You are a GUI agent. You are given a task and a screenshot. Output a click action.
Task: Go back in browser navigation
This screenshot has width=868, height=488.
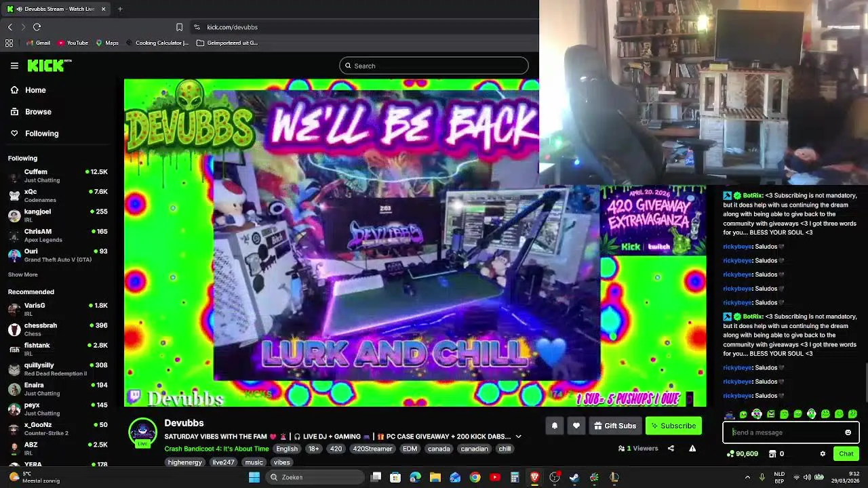9,27
